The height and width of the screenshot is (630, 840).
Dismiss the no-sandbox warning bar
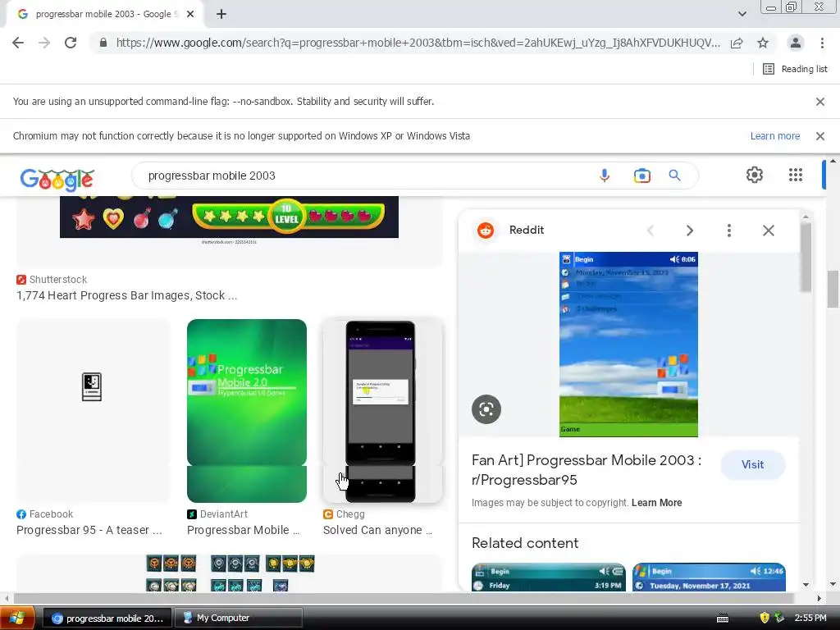pos(820,101)
